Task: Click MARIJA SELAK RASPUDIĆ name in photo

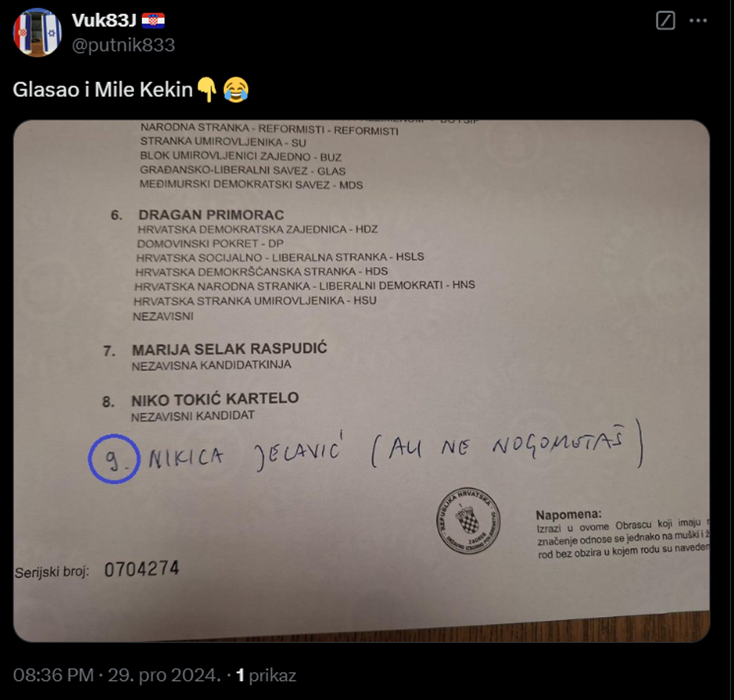Action: tap(229, 349)
